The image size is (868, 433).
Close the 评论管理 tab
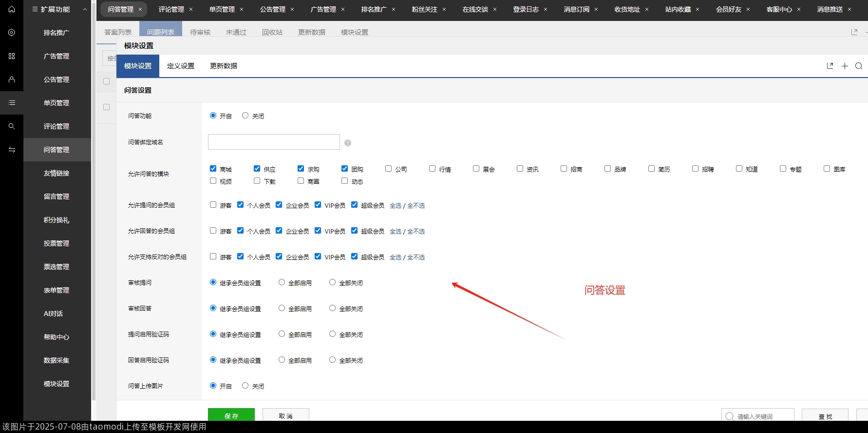tap(191, 9)
